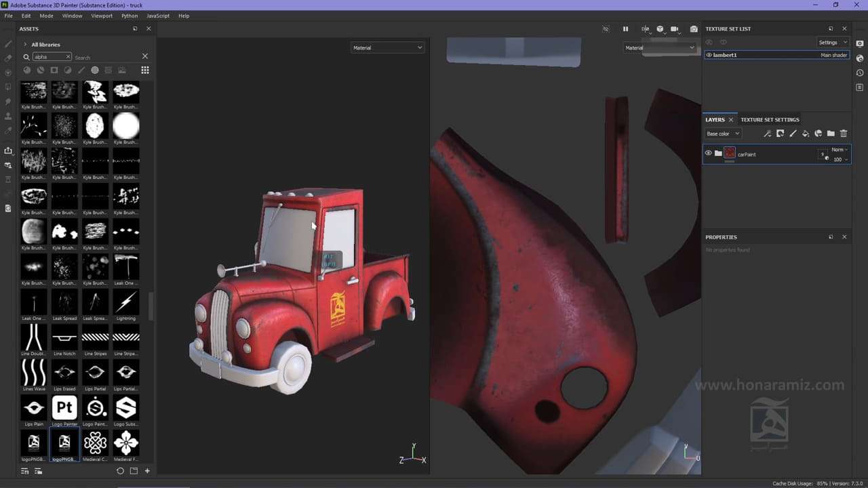868x488 pixels.
Task: Open the camera selection dropdown
Action: pos(675,29)
